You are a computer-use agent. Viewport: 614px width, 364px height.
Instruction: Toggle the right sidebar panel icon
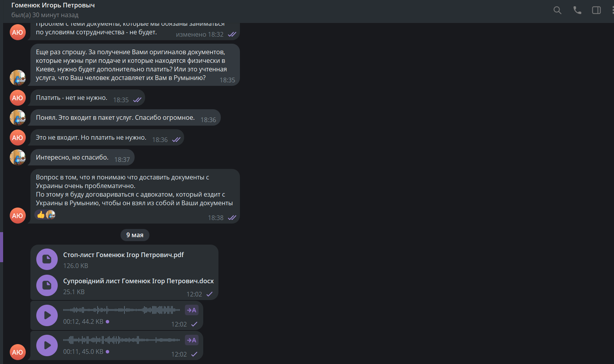(596, 10)
